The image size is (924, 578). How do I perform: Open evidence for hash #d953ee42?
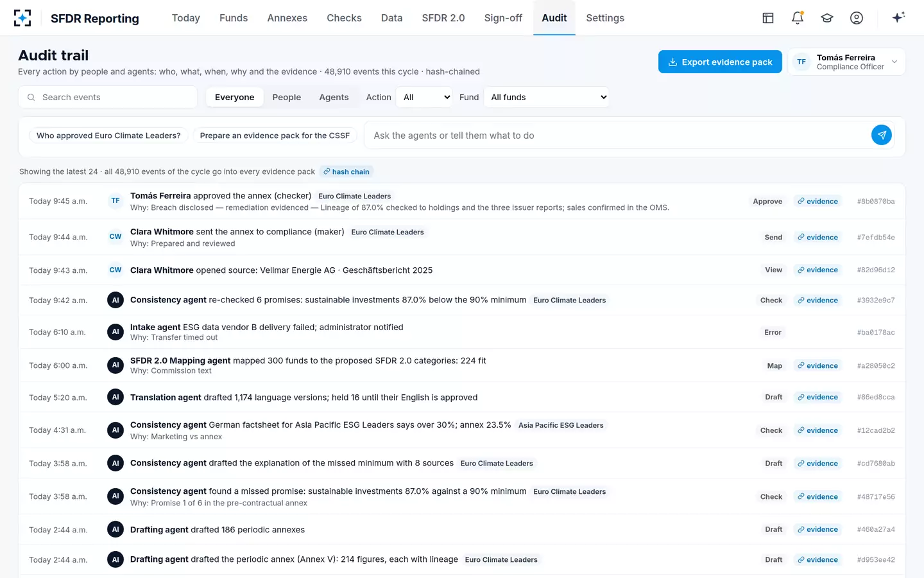click(x=818, y=560)
